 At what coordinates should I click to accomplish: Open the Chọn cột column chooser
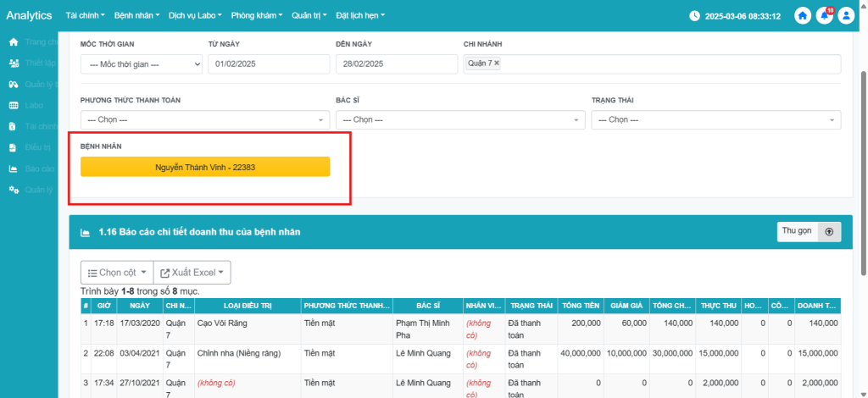(x=117, y=273)
